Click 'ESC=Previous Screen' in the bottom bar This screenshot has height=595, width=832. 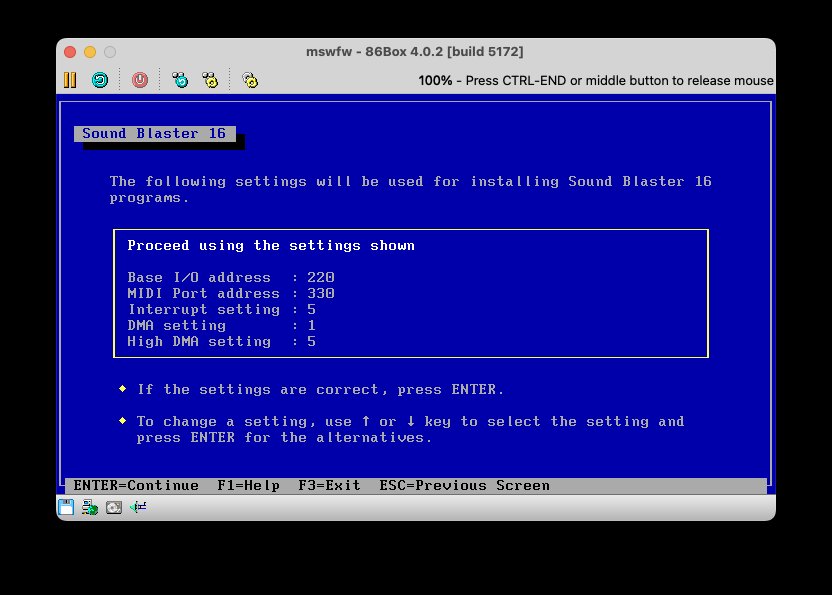click(x=464, y=485)
